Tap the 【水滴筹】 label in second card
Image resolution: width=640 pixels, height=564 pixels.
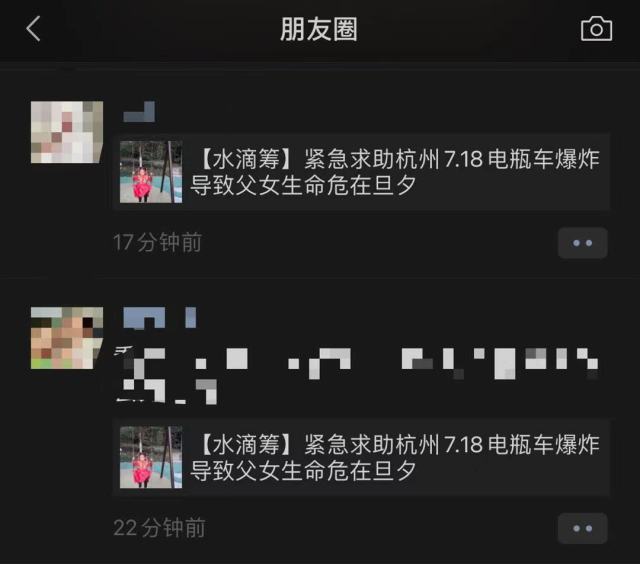pos(246,444)
